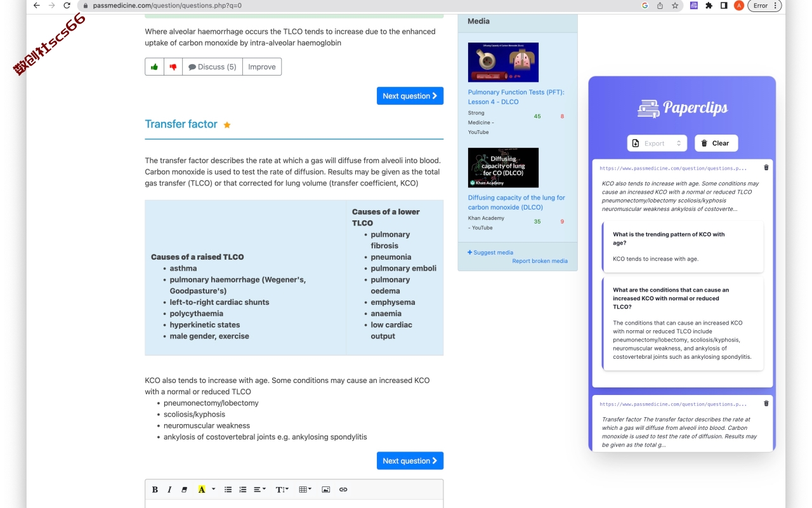Screen dimensions: 812x508
Task: Click the Media panel heading
Action: (478, 21)
